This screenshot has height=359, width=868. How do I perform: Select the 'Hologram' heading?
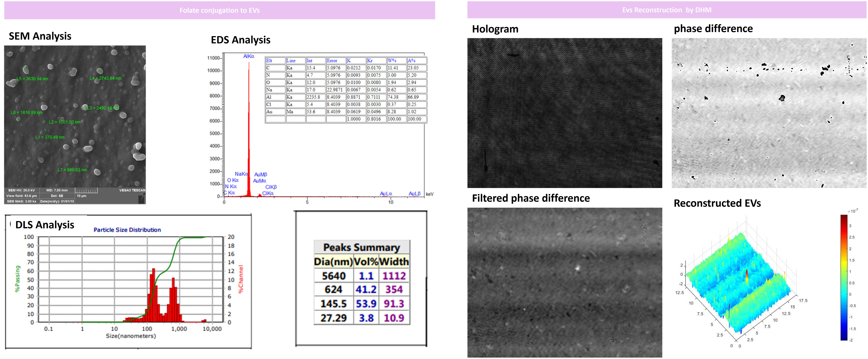(495, 29)
